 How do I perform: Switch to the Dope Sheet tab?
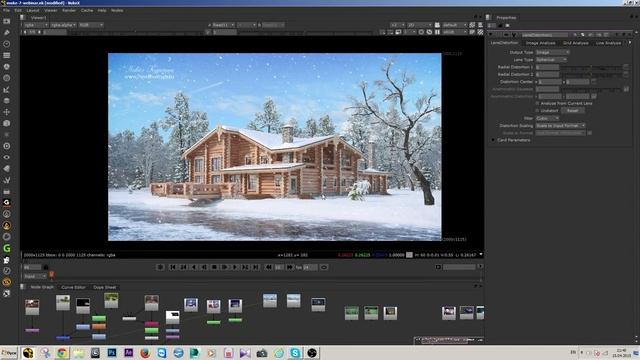(x=104, y=287)
